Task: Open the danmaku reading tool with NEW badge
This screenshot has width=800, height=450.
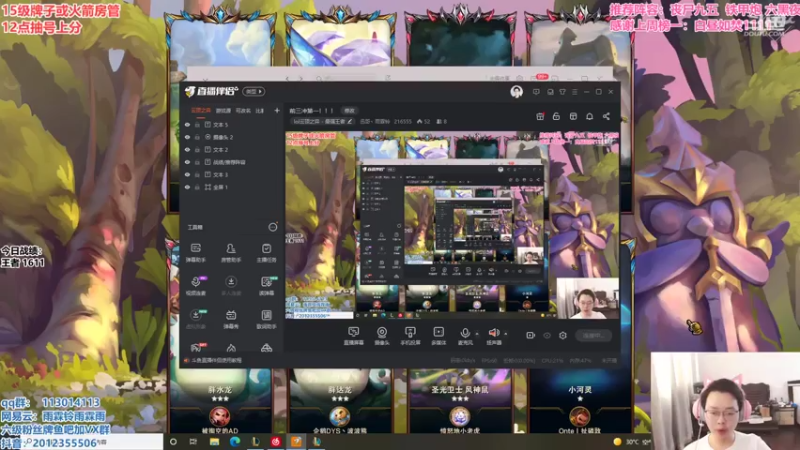Action: pyautogui.click(x=266, y=286)
